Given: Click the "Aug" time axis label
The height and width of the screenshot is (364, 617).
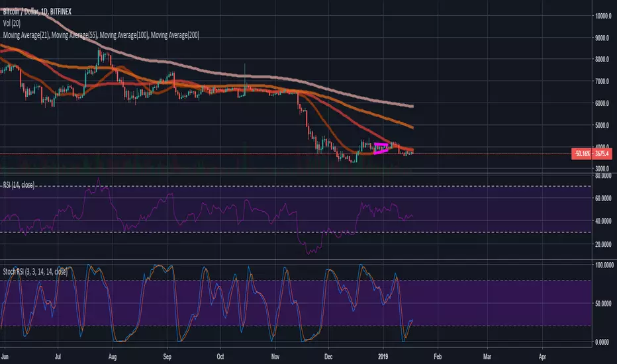Looking at the screenshot, I should point(113,357).
